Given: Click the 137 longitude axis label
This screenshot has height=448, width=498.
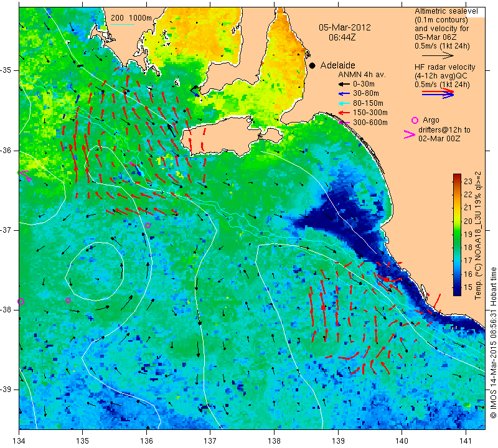Looking at the screenshot, I should (210, 441).
